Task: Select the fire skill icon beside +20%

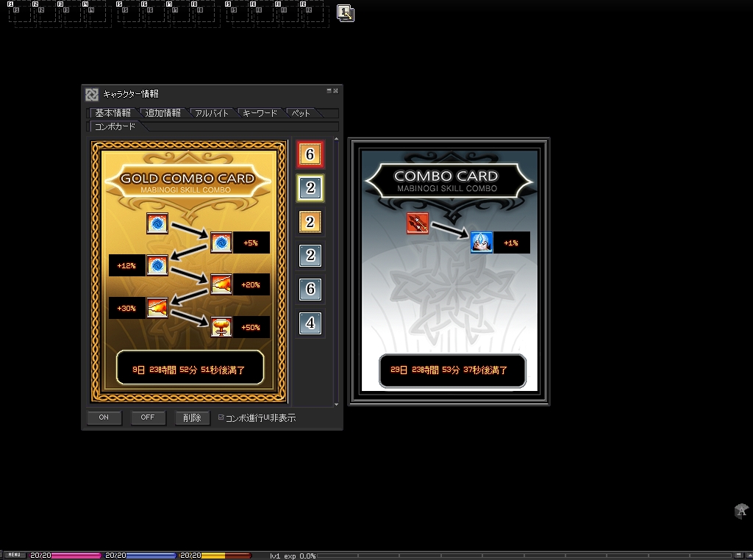Action: [x=221, y=284]
